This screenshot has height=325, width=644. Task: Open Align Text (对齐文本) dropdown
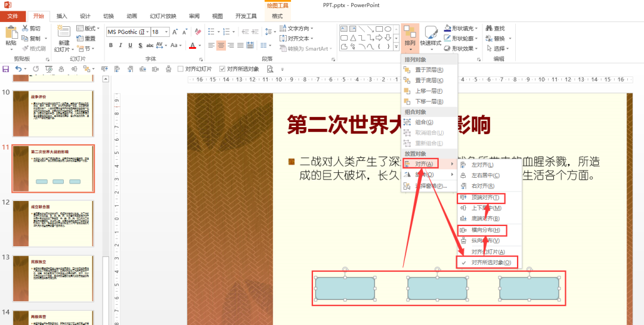[296, 38]
